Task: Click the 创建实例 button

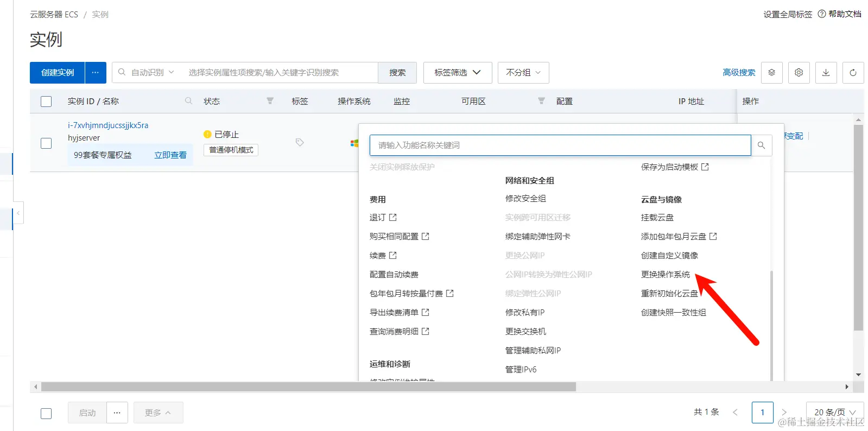Action: coord(58,72)
